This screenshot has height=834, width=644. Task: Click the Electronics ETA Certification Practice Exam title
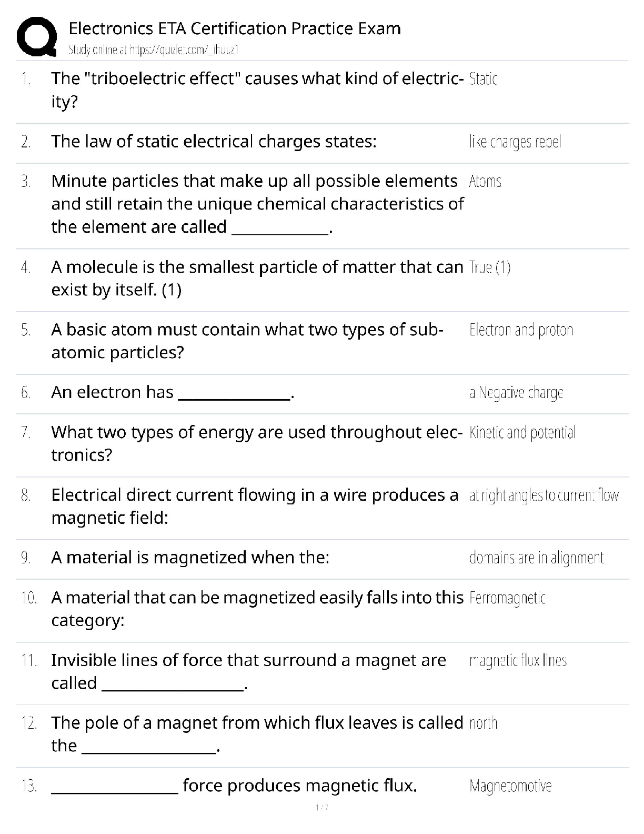(235, 28)
